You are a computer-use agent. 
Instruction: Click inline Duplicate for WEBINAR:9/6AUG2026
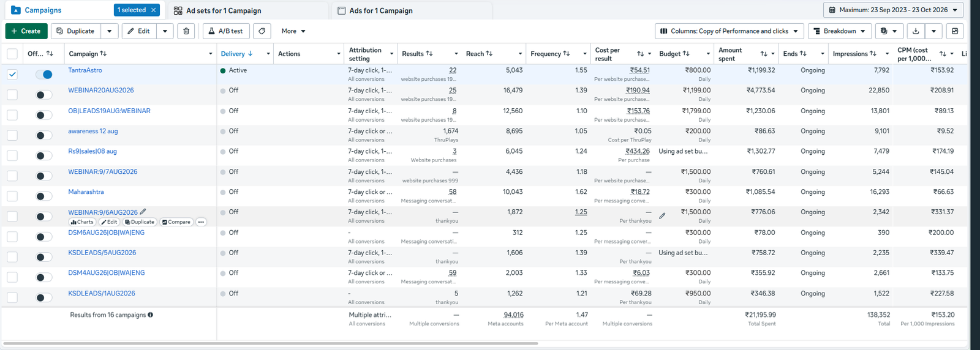pyautogui.click(x=140, y=222)
